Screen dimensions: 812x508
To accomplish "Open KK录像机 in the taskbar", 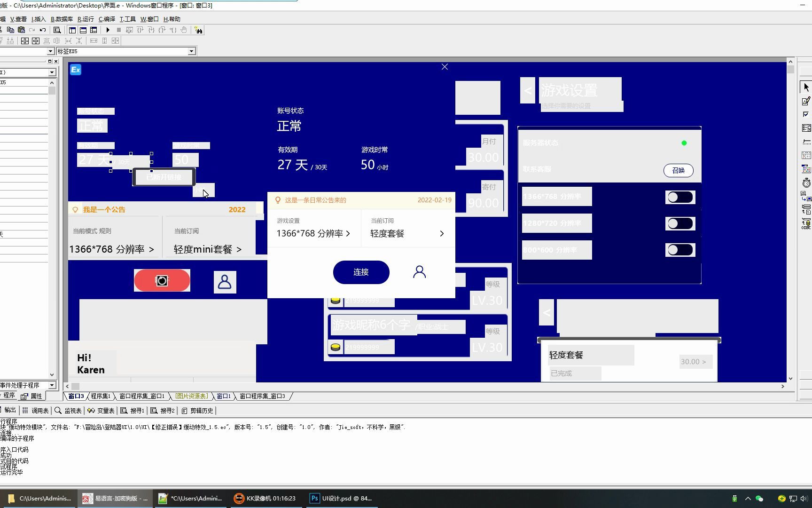I will coord(266,498).
